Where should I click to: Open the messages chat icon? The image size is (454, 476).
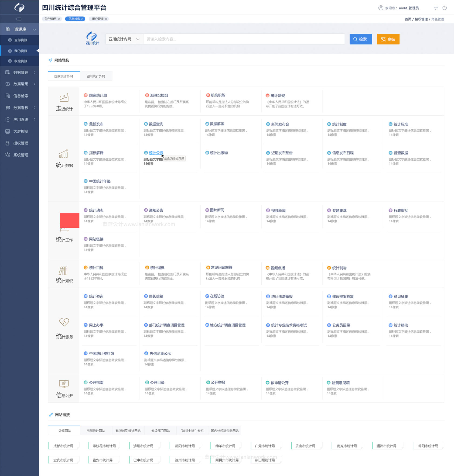click(436, 8)
